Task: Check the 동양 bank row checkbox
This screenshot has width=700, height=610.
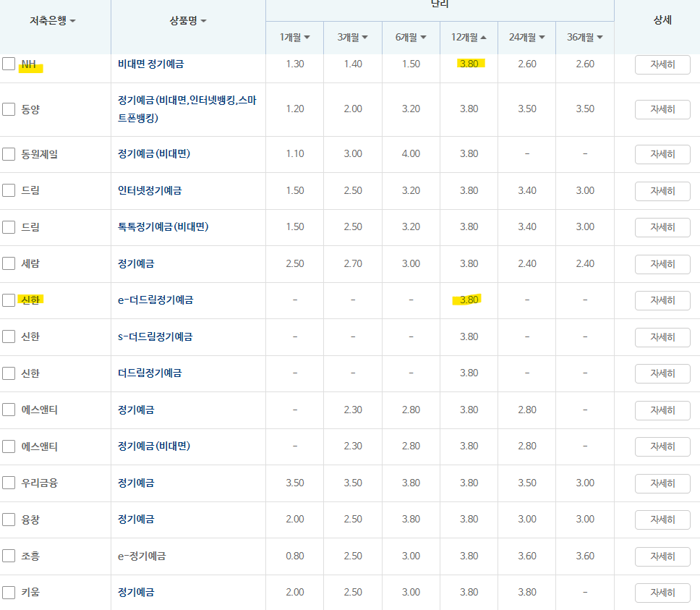Action: click(x=9, y=109)
